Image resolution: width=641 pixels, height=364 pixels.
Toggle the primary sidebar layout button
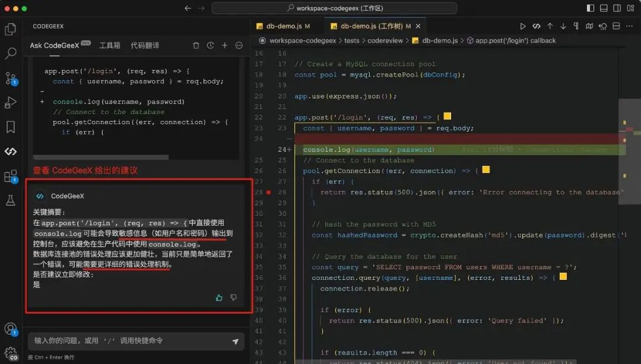click(591, 8)
